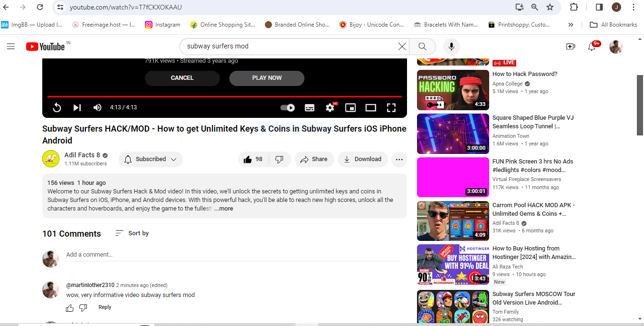644x326 pixels.
Task: Like martinlother2310's comment
Action: 70,308
